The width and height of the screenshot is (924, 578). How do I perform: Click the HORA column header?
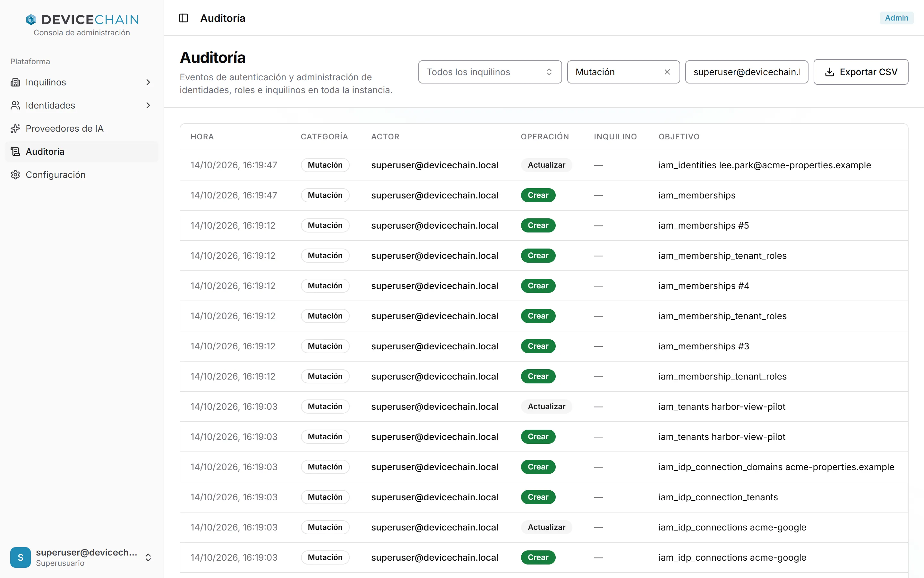click(x=202, y=136)
